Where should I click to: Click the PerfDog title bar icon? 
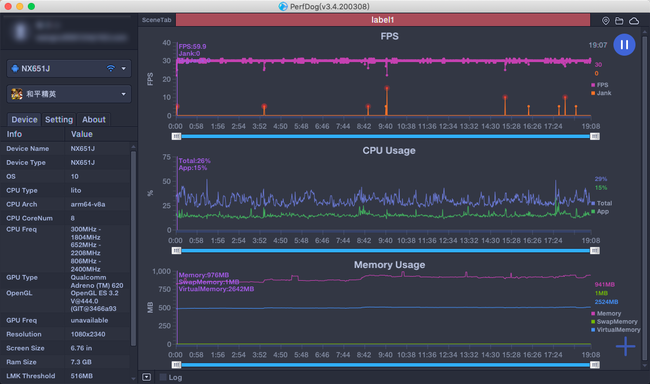pos(283,6)
